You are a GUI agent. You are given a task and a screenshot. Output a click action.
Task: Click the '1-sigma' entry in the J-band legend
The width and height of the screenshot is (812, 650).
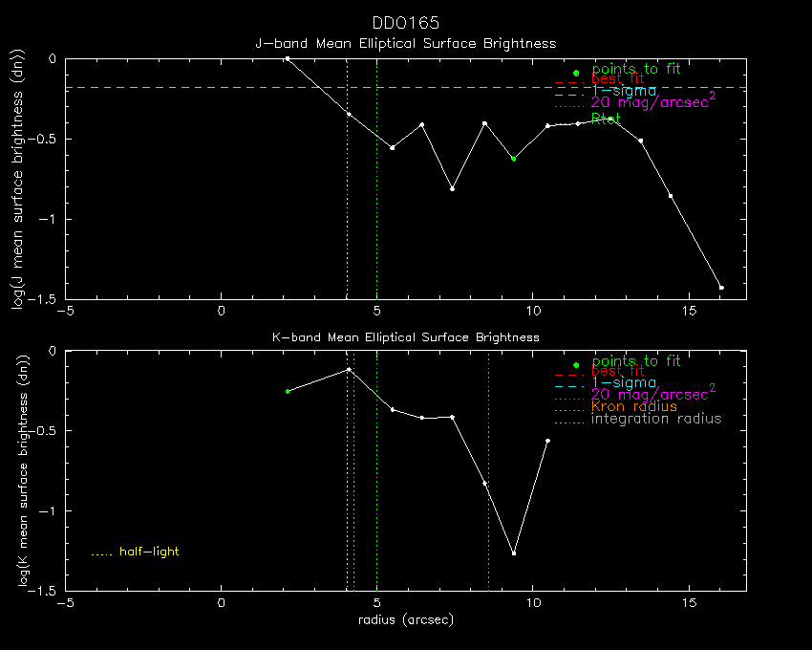pos(624,91)
